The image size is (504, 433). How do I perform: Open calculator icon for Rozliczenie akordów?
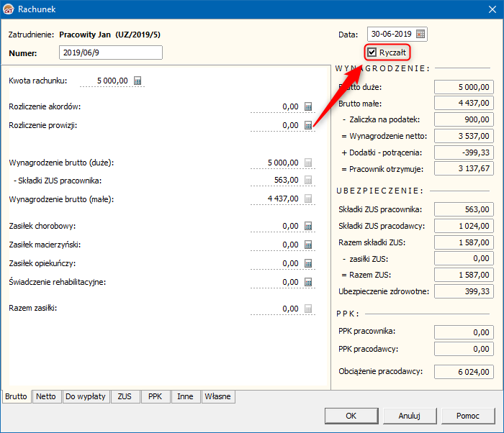point(308,106)
